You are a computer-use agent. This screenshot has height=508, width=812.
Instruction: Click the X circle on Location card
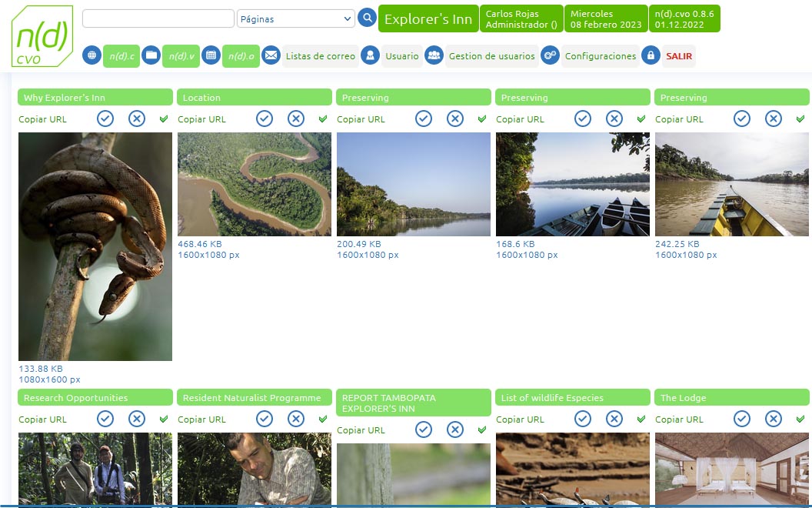[296, 119]
